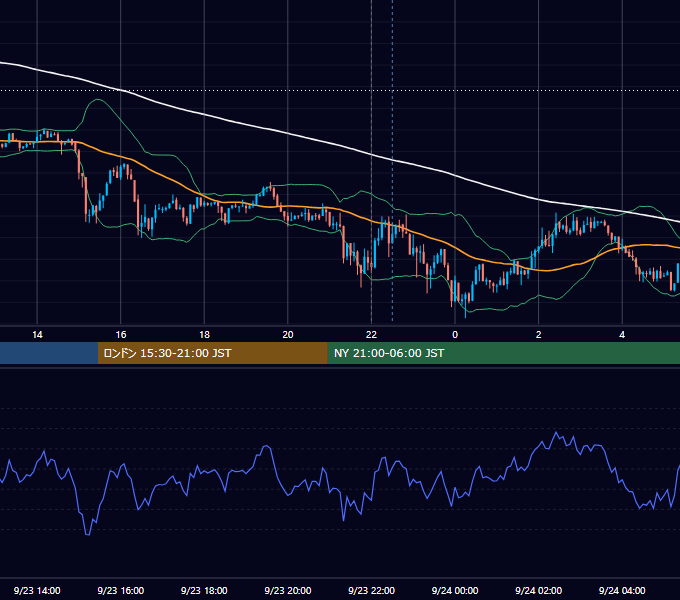Click the white dotted horizontal price line
Viewport: 680px width, 600px height.
coord(340,91)
